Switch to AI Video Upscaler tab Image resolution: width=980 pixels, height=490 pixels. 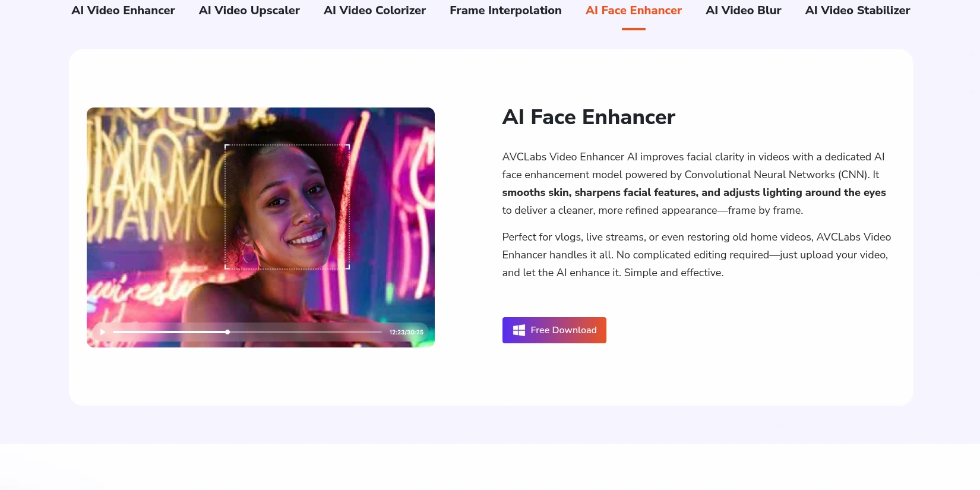pos(249,11)
